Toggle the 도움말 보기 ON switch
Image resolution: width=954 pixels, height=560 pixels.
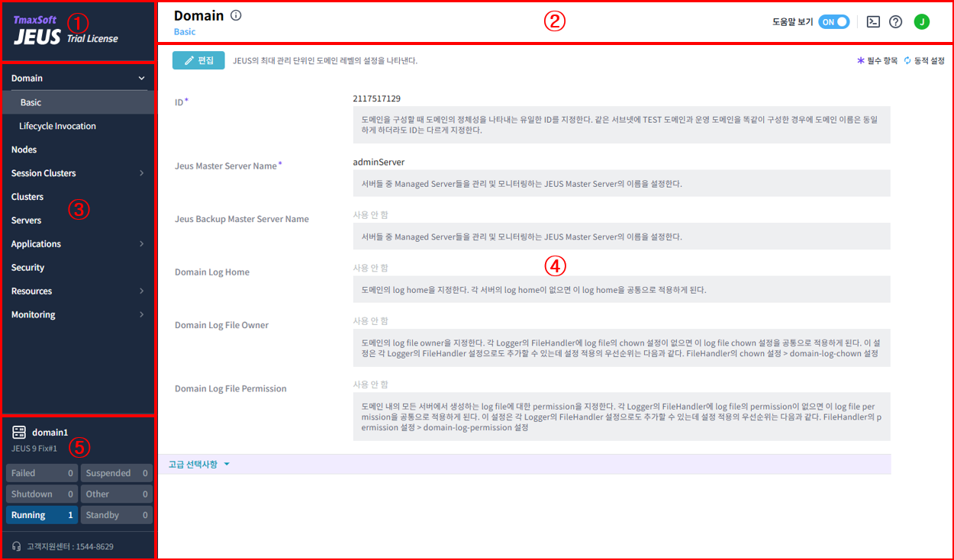click(x=833, y=22)
